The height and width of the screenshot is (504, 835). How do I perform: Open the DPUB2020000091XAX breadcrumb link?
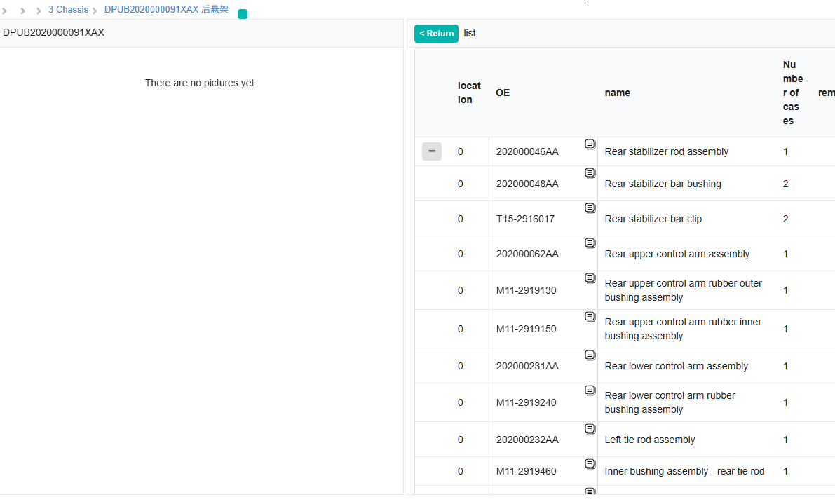point(166,10)
